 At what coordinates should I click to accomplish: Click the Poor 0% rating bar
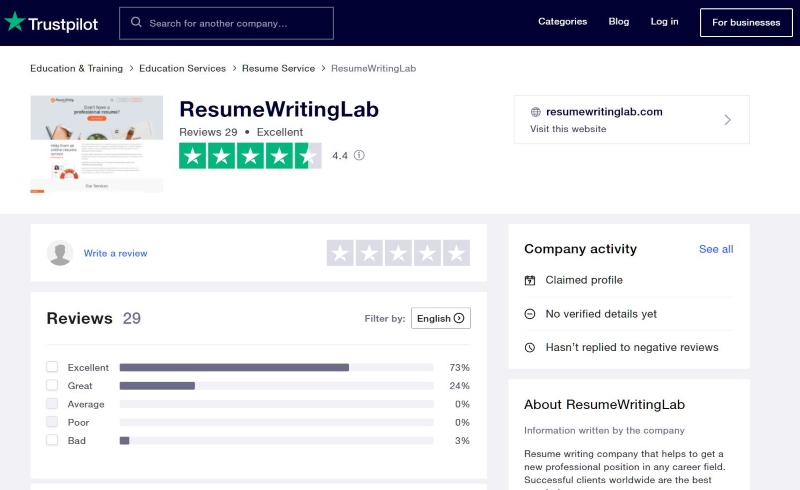point(277,423)
